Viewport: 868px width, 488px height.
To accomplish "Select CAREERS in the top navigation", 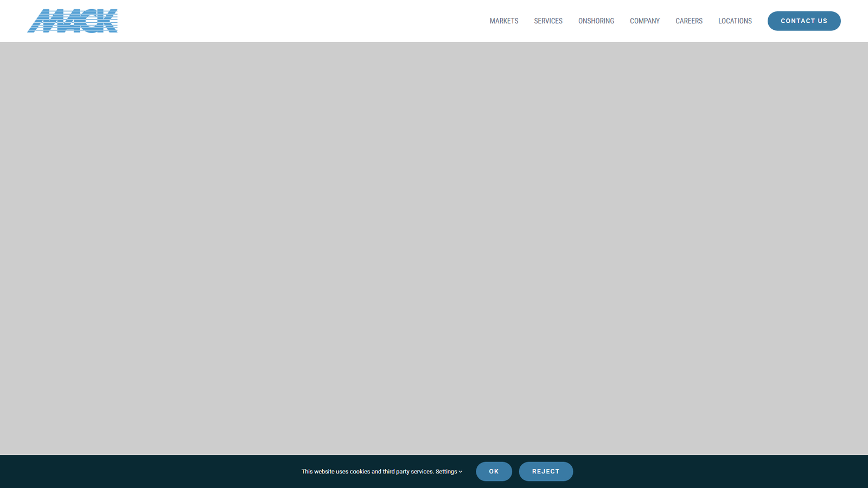I will pyautogui.click(x=688, y=21).
